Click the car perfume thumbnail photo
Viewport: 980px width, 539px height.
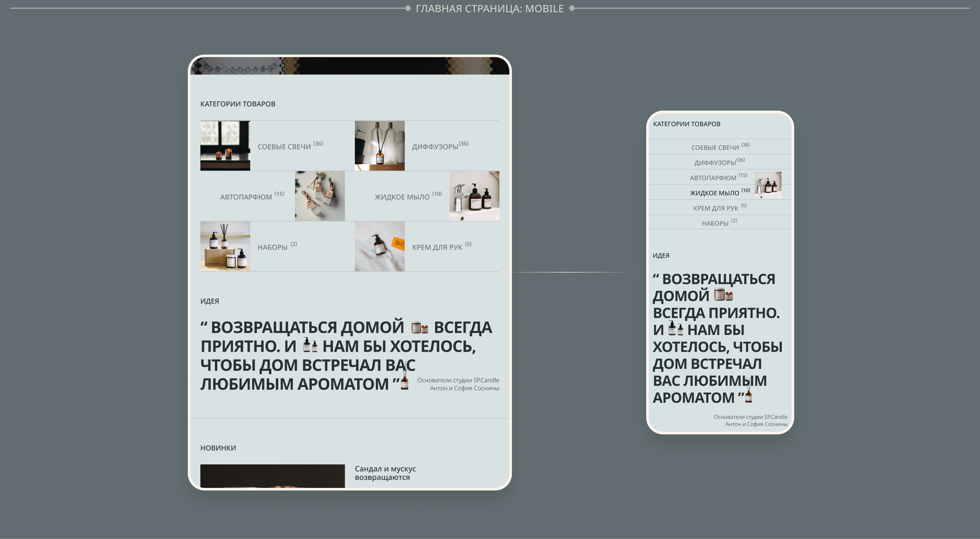pos(319,196)
